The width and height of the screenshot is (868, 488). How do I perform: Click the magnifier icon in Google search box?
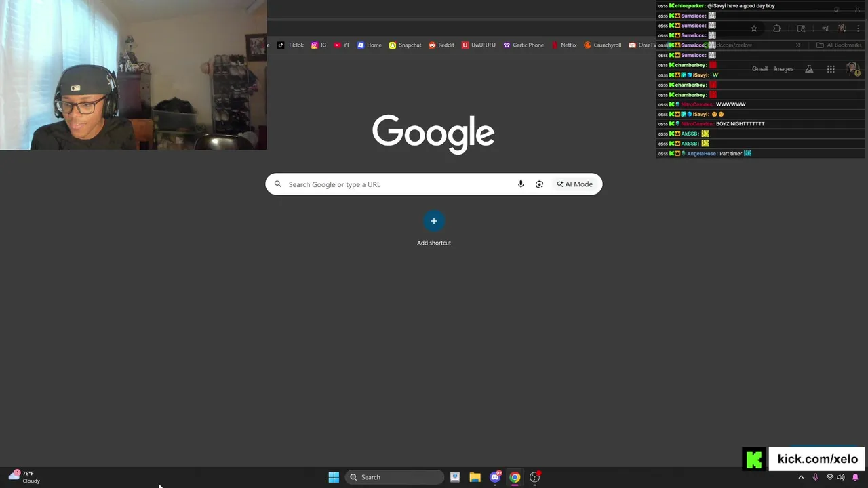pos(278,184)
